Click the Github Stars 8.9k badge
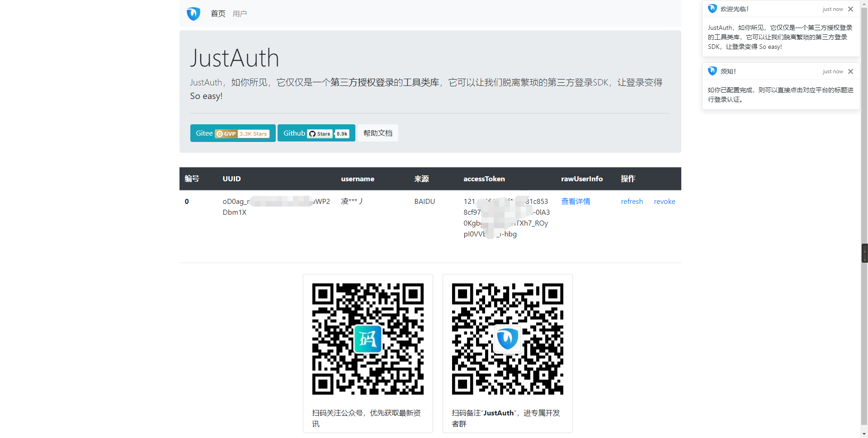This screenshot has height=438, width=868. point(328,134)
